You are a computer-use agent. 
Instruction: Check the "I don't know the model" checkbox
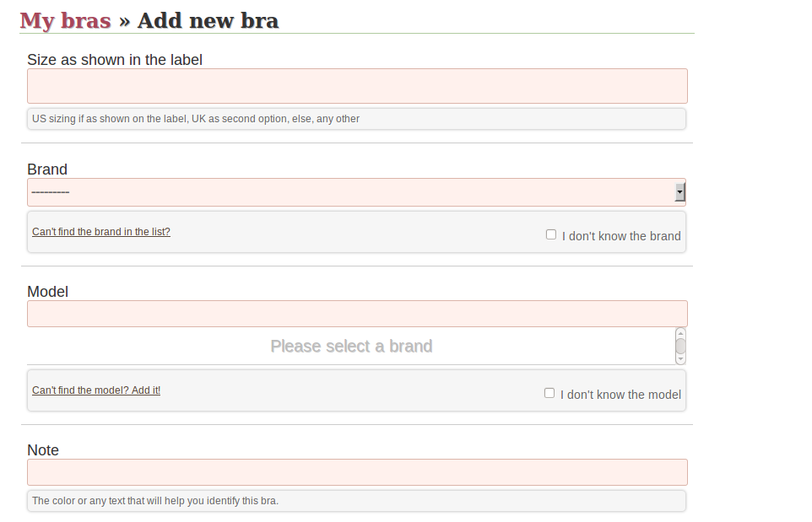click(549, 393)
